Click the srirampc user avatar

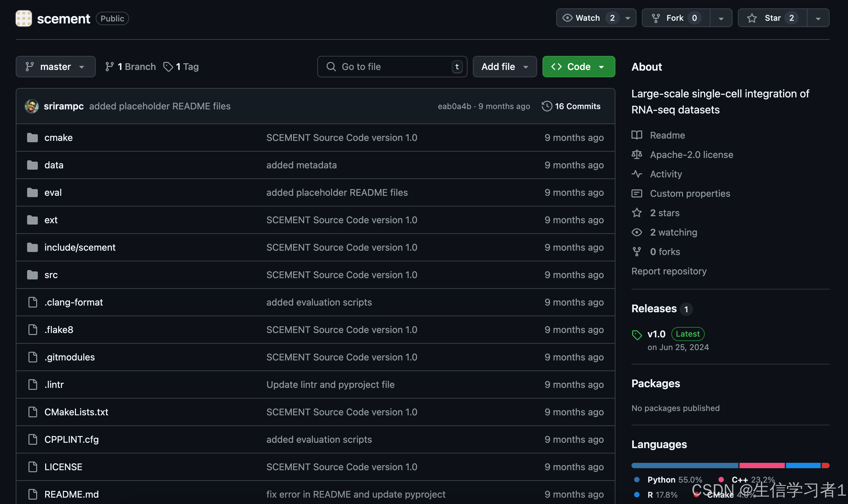click(x=31, y=106)
